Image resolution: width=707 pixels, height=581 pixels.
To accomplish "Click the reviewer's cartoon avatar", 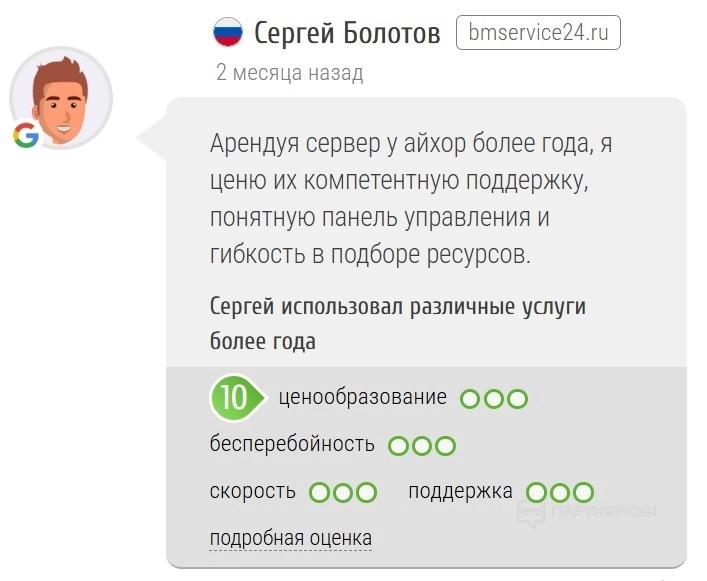I will [61, 98].
